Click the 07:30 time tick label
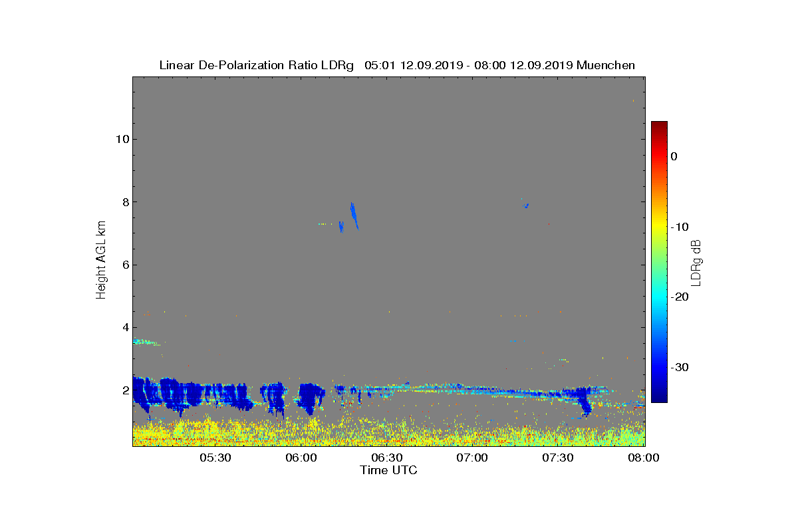This screenshot has height=532, width=798. click(x=559, y=458)
